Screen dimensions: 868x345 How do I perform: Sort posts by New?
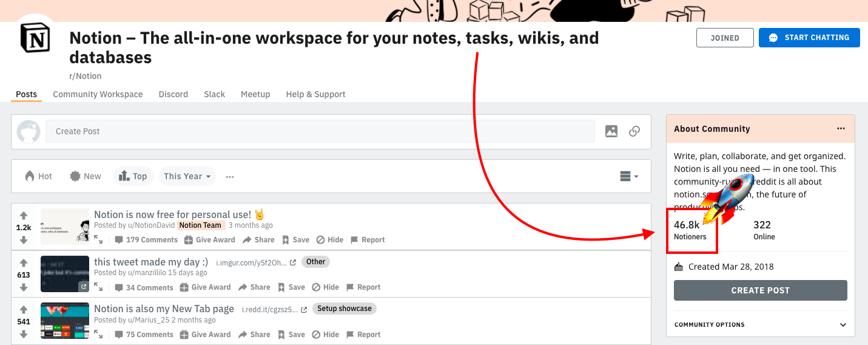85,176
